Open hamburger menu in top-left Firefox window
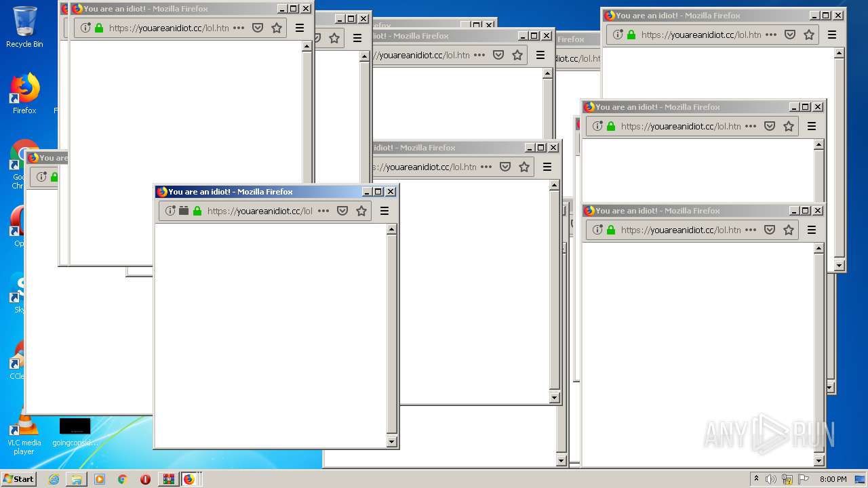This screenshot has width=868, height=488. pyautogui.click(x=300, y=28)
